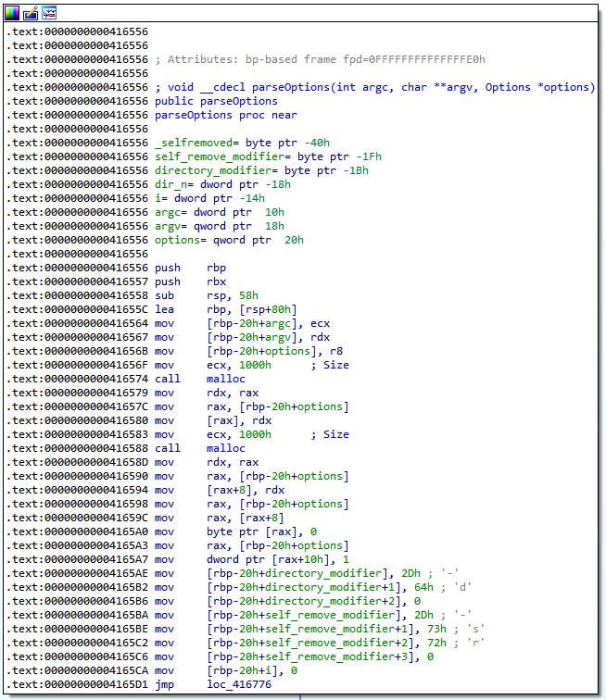Click the first '; Size' comment
The height and width of the screenshot is (700, 606).
coord(330,365)
